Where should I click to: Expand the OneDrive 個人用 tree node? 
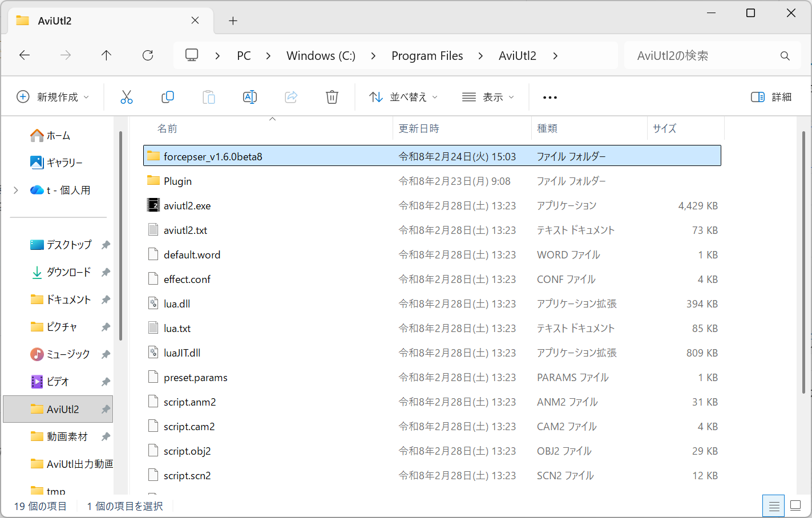pyautogui.click(x=16, y=190)
